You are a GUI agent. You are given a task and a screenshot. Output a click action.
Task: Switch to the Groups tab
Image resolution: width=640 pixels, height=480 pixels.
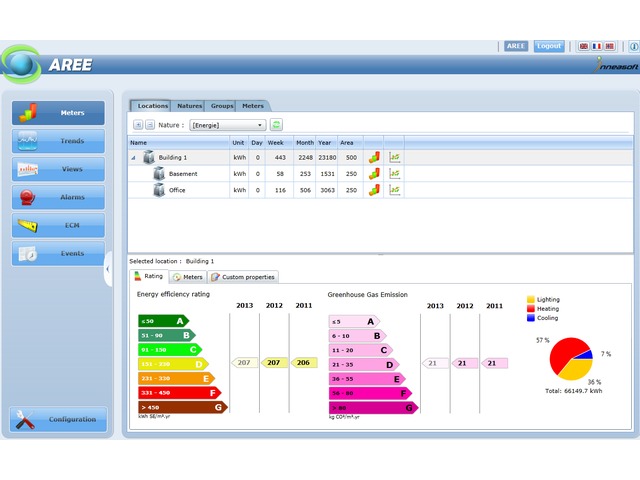pos(222,105)
